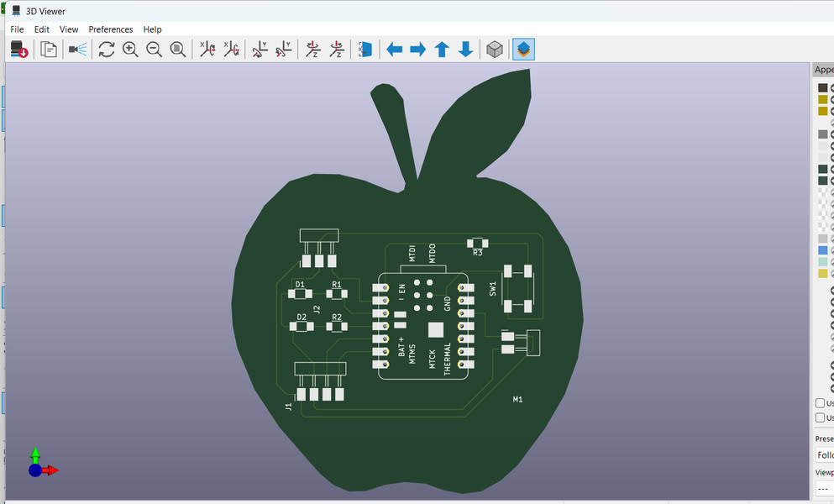The width and height of the screenshot is (834, 504).
Task: Click the J2 label on the board
Action: coord(317,309)
